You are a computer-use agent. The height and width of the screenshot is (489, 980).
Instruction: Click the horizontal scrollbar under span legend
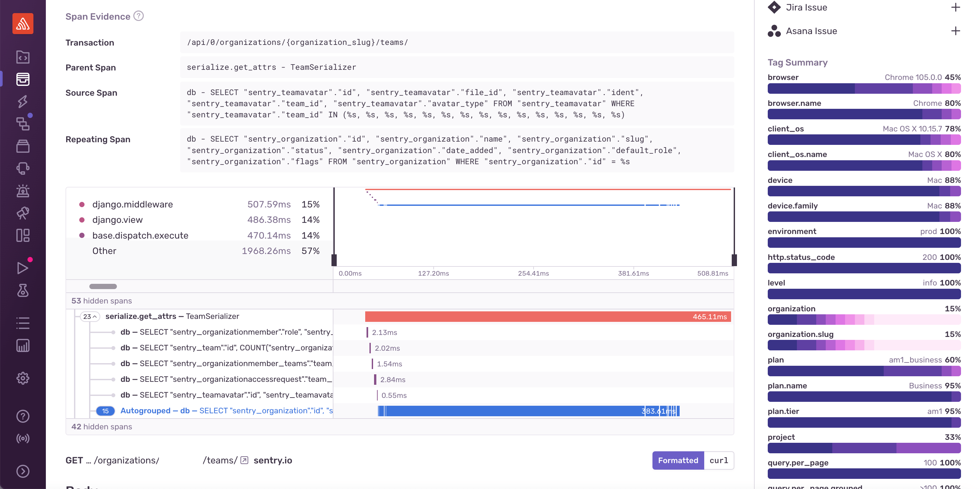coord(103,286)
